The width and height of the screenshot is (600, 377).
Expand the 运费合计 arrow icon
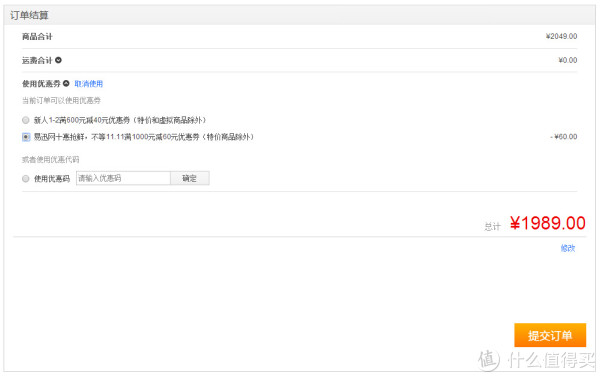58,60
